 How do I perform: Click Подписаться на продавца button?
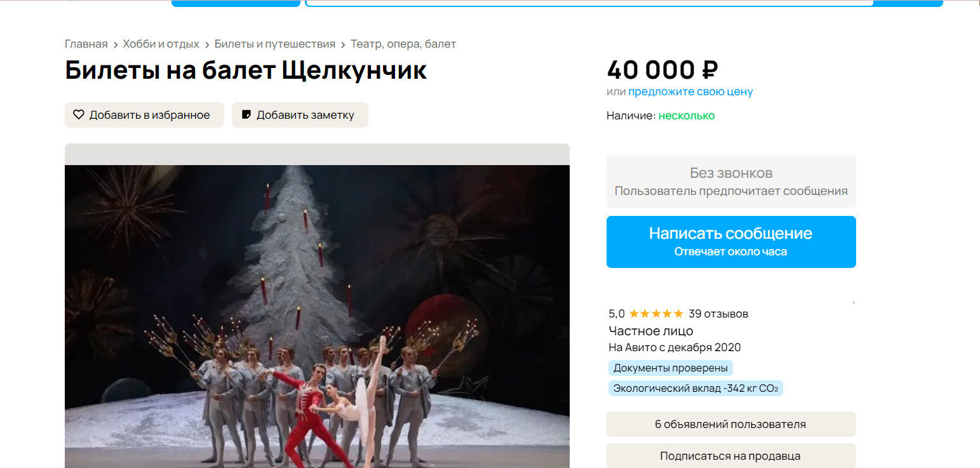pyautogui.click(x=731, y=455)
